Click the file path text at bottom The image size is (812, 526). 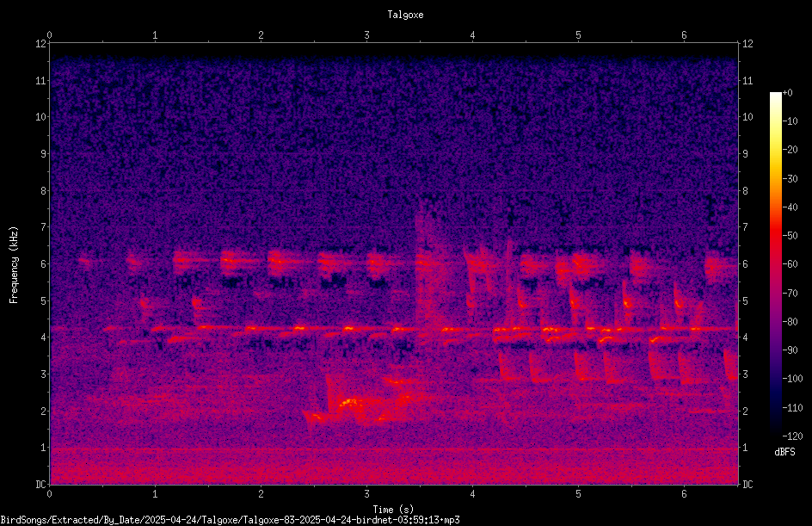pyautogui.click(x=230, y=520)
